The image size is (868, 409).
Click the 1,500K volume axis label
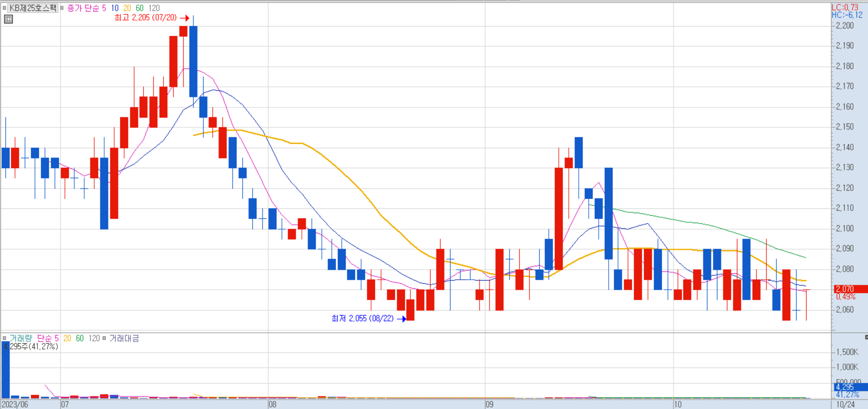pos(848,352)
